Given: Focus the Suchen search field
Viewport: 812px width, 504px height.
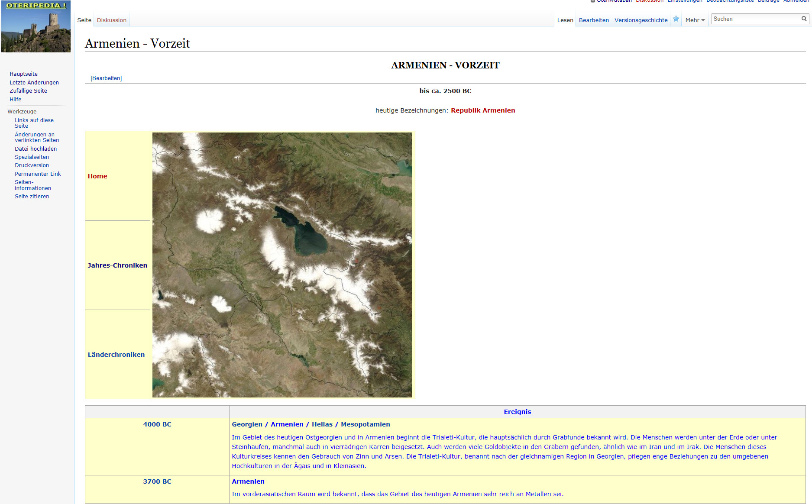Looking at the screenshot, I should pyautogui.click(x=755, y=19).
